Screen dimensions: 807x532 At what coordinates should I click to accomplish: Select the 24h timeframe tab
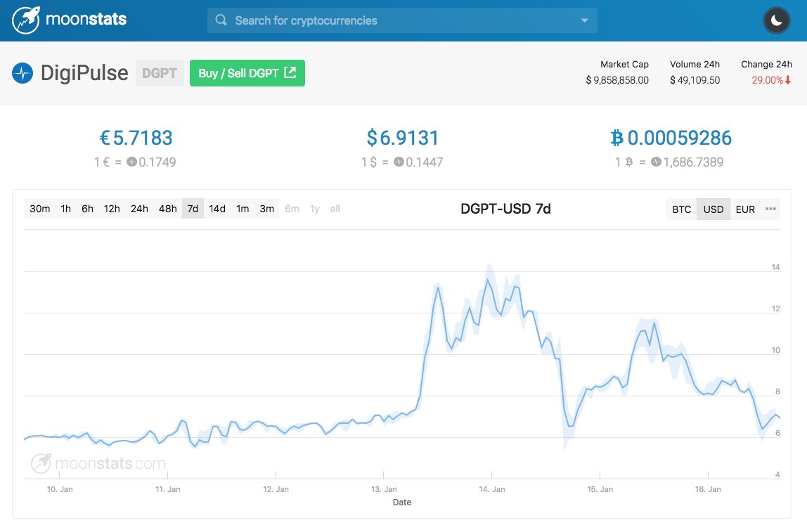coord(139,209)
